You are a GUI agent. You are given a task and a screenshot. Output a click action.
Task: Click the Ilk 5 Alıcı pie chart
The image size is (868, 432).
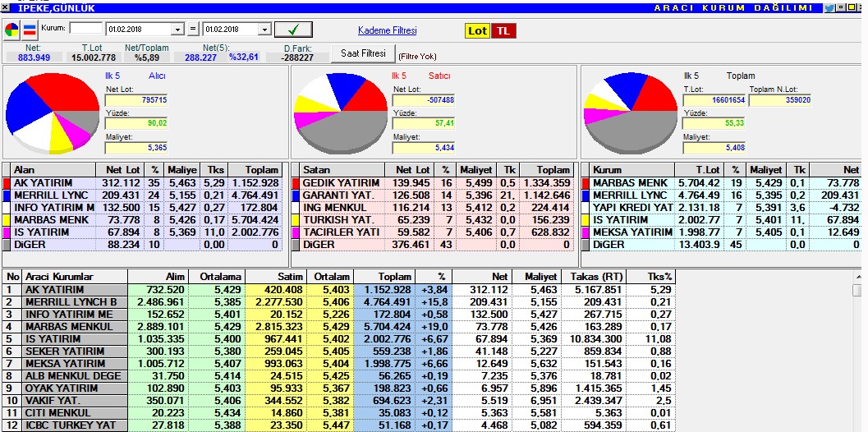click(x=52, y=113)
